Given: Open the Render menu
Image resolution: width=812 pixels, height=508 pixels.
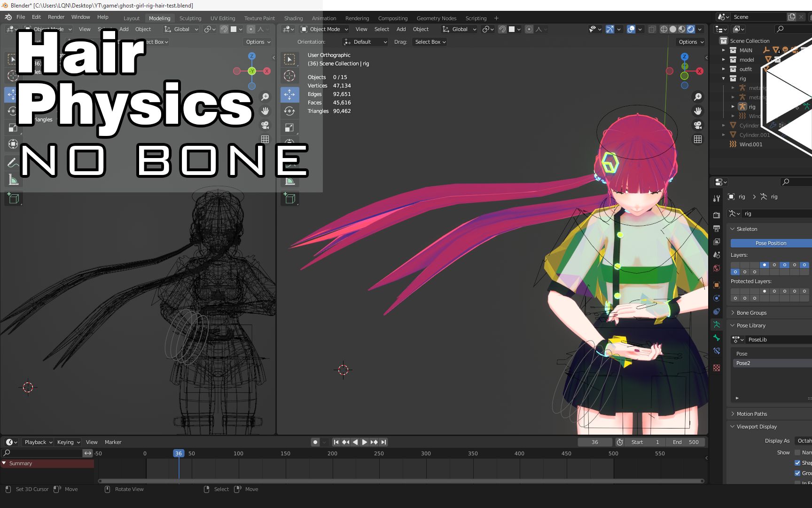Looking at the screenshot, I should 56,17.
